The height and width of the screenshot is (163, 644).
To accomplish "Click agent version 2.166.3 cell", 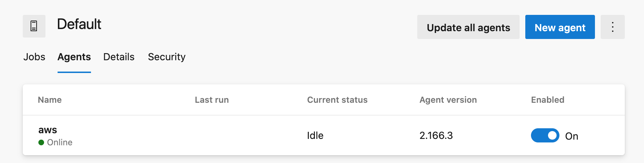I will [x=436, y=135].
